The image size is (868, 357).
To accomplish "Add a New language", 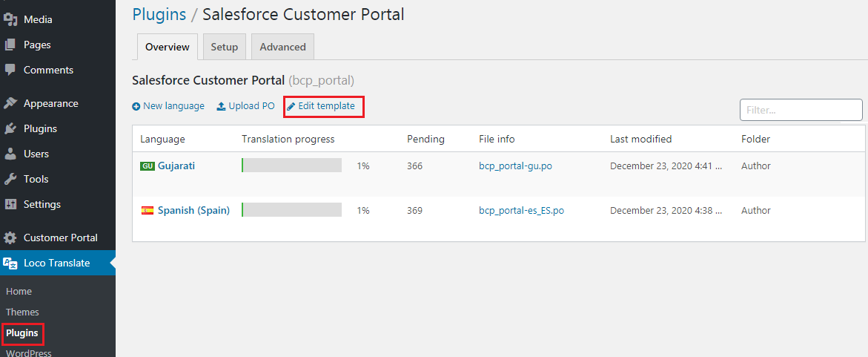I will click(x=168, y=106).
